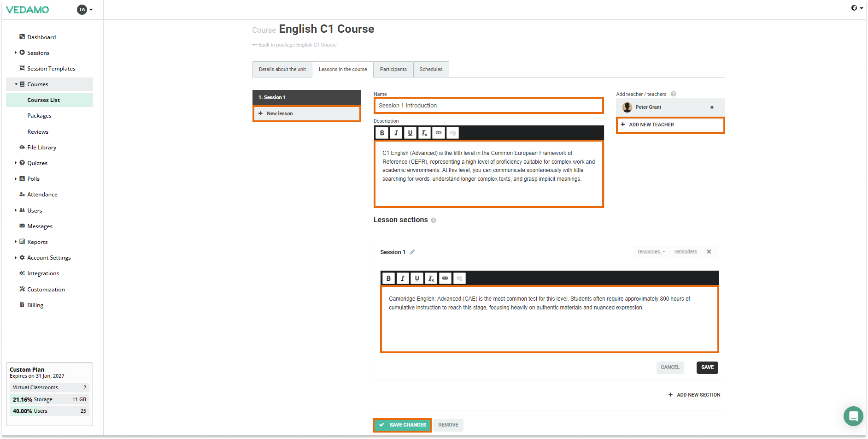
Task: Click into the Description text area
Action: point(488,174)
